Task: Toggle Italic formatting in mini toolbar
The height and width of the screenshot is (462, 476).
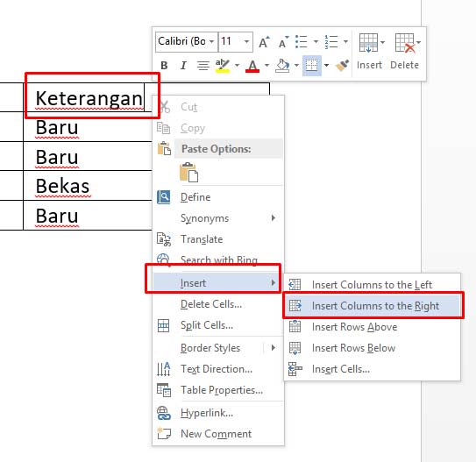Action: coord(183,66)
